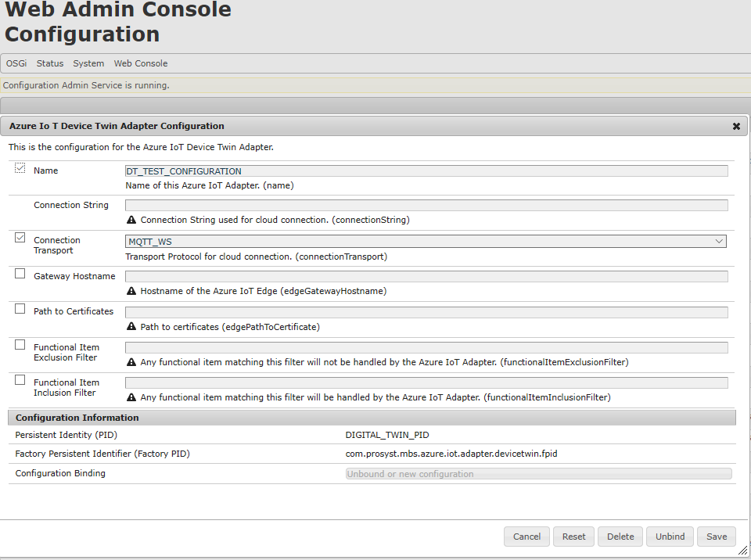Save the adapter configuration
751x560 pixels.
[716, 536]
